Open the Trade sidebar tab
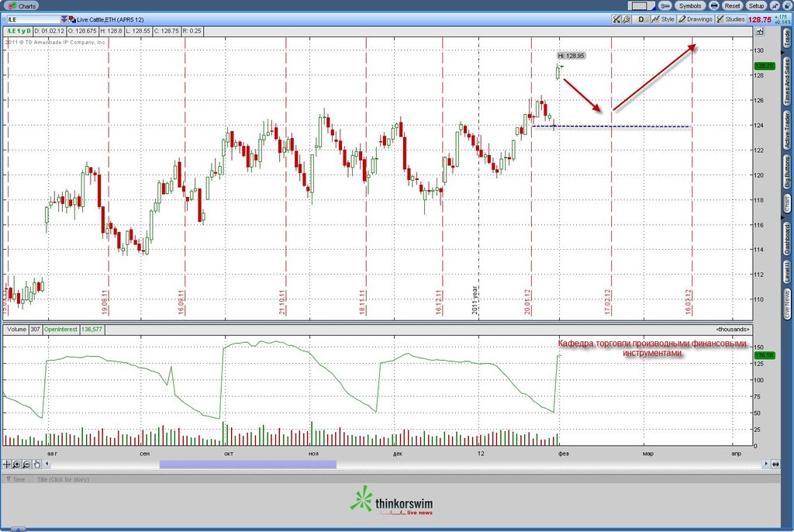Image resolution: width=794 pixels, height=532 pixels. 788,39
